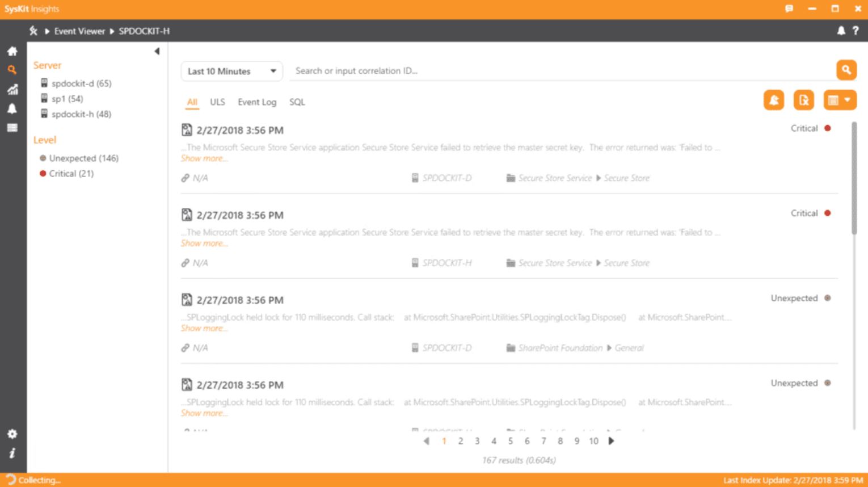Image resolution: width=868 pixels, height=487 pixels.
Task: Click the third event's log entry icon
Action: 187,300
